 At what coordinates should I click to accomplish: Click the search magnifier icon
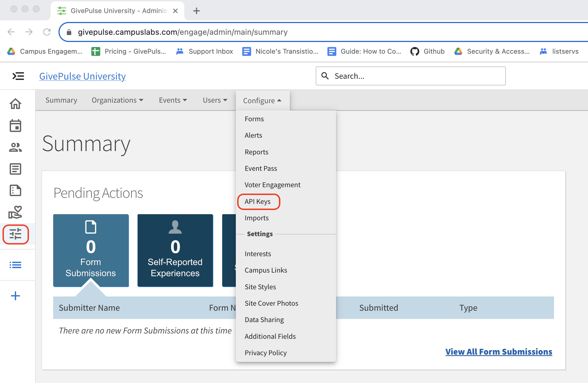(x=325, y=76)
